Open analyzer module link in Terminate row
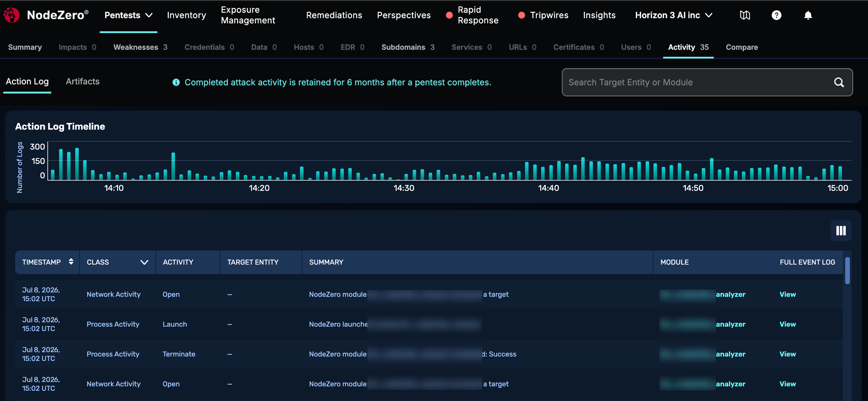This screenshot has height=401, width=868. tap(730, 354)
